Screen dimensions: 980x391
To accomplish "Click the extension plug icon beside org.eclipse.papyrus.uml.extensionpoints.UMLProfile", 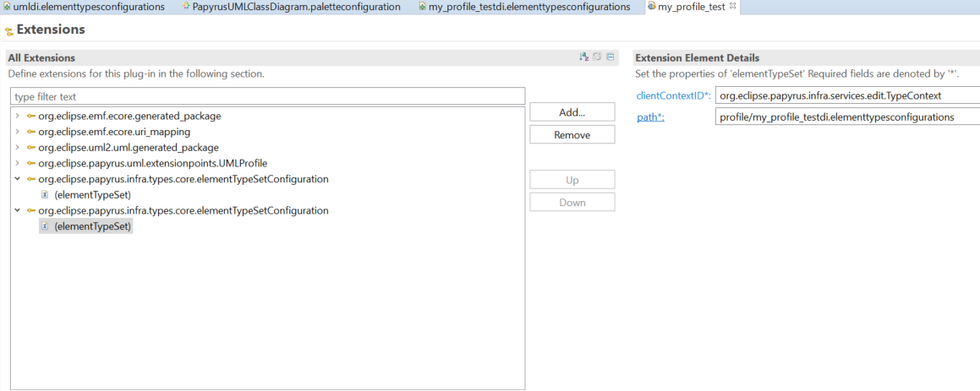I will point(31,164).
